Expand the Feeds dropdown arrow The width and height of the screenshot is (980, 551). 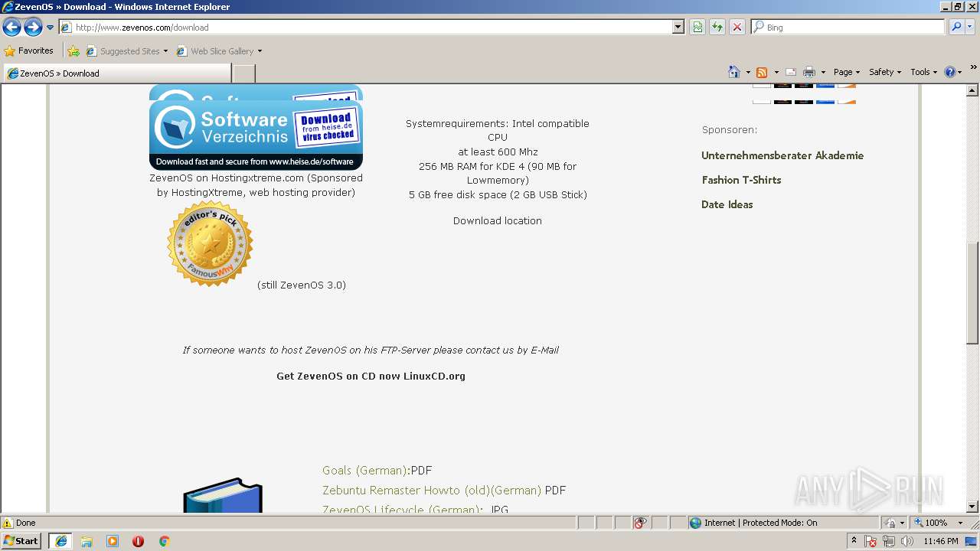[x=776, y=72]
